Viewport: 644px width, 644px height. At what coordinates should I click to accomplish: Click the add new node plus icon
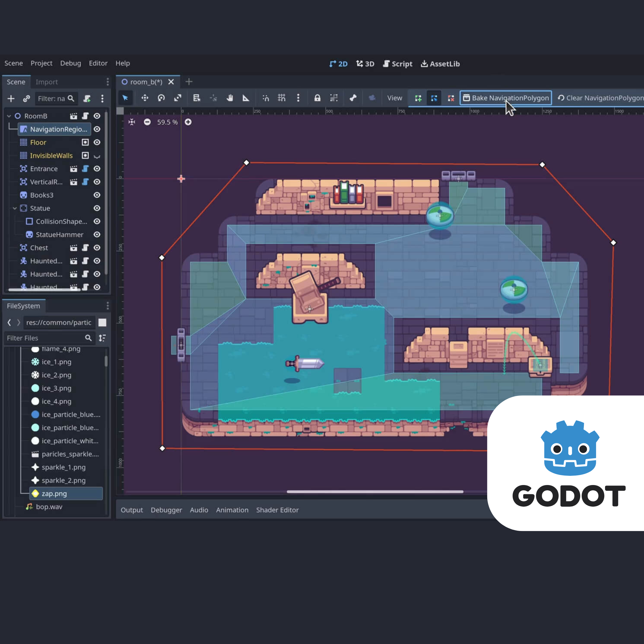(x=11, y=99)
